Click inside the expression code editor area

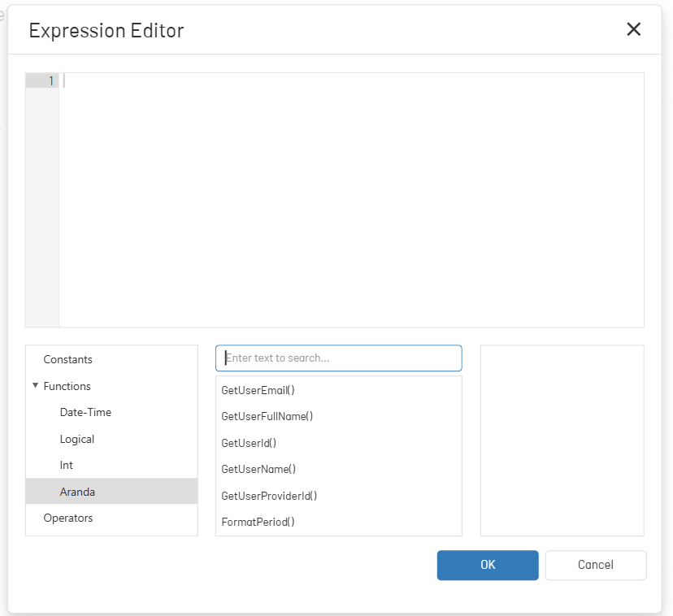pos(351,200)
